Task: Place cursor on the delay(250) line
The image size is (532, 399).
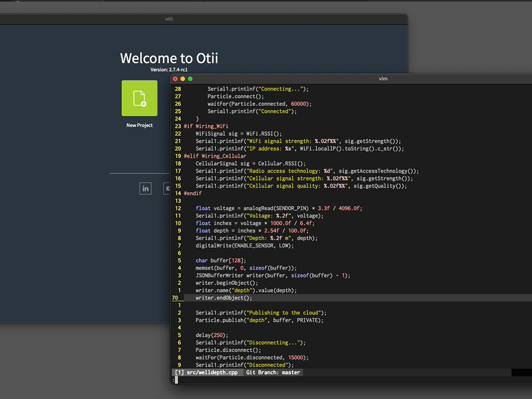Action: coord(210,335)
